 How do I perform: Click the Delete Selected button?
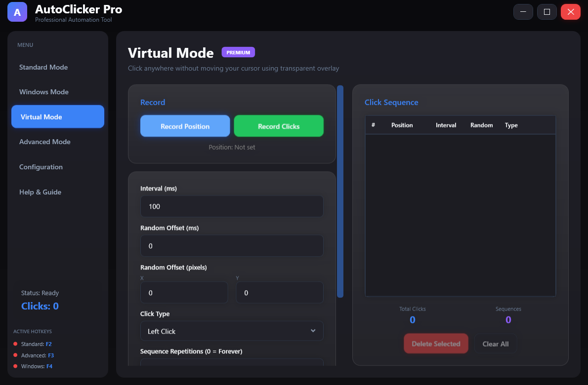[x=436, y=344]
